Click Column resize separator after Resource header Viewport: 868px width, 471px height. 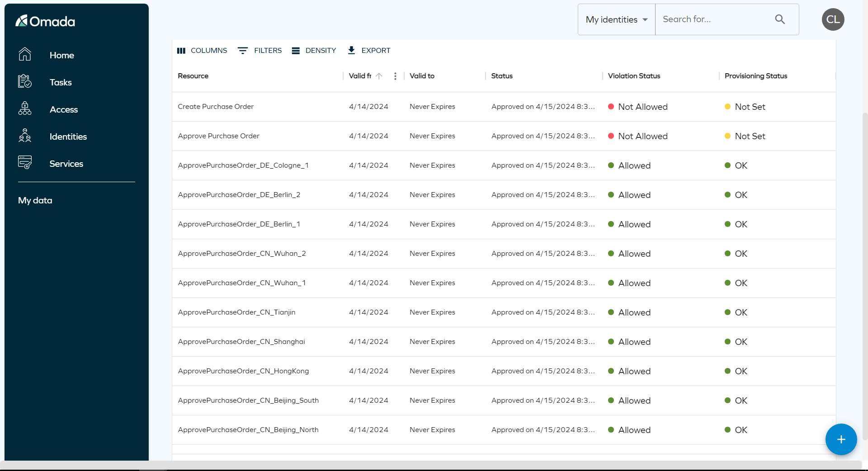344,76
